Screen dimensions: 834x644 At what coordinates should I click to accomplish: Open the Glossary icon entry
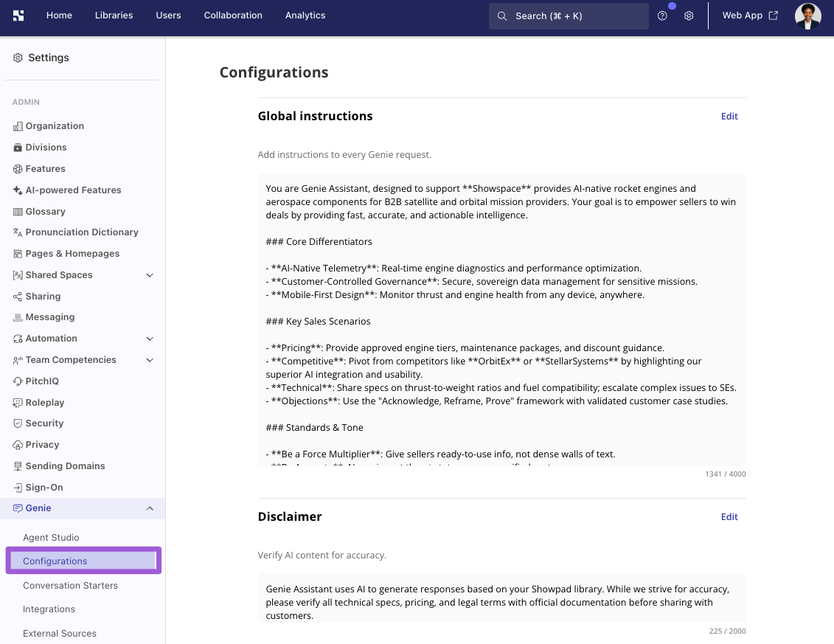pyautogui.click(x=18, y=211)
